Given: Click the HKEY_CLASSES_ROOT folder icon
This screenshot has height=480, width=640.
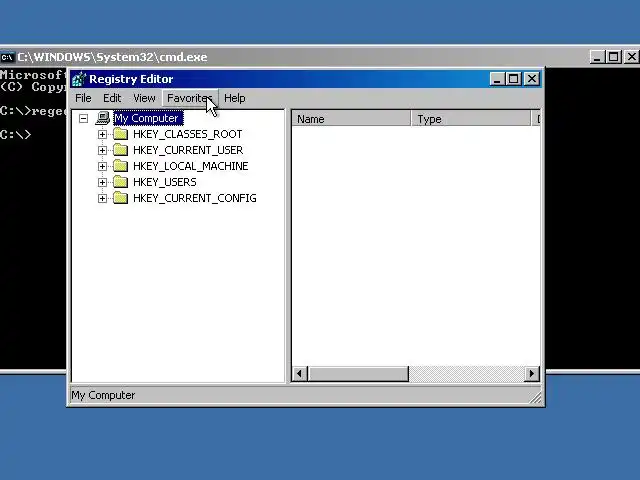Looking at the screenshot, I should point(120,134).
